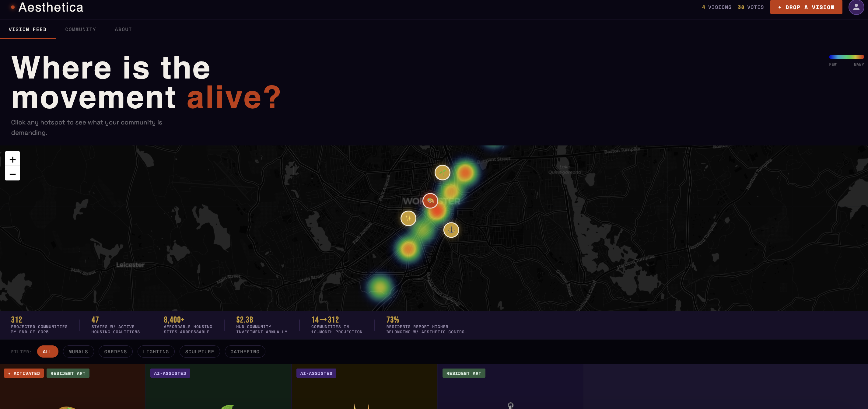This screenshot has width=868, height=409.
Task: Click the anchor sculpture map marker
Action: [x=451, y=230]
